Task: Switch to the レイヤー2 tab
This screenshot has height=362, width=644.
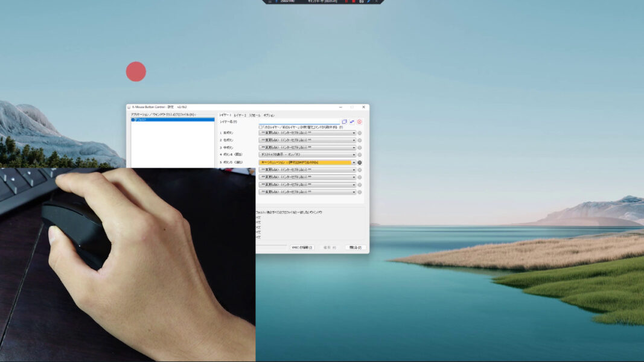Action: click(240, 115)
